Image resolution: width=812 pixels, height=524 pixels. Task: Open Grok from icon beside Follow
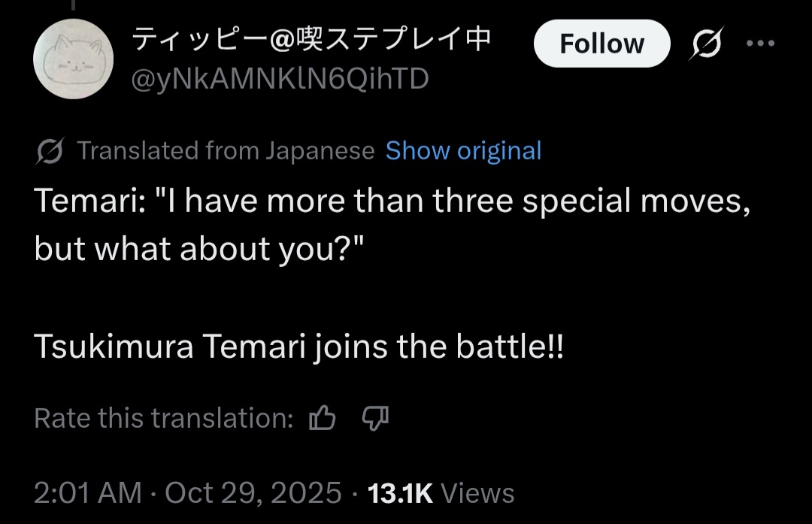707,44
